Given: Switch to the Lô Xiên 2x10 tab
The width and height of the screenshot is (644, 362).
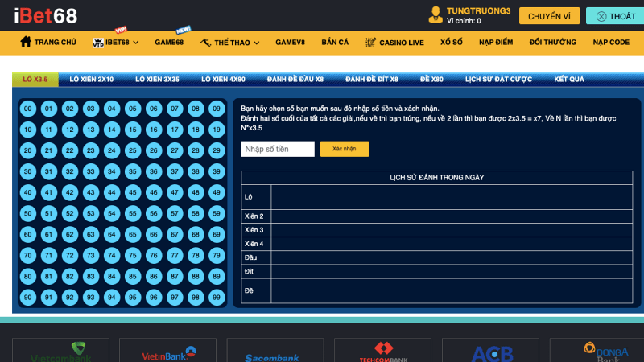Looking at the screenshot, I should [92, 80].
